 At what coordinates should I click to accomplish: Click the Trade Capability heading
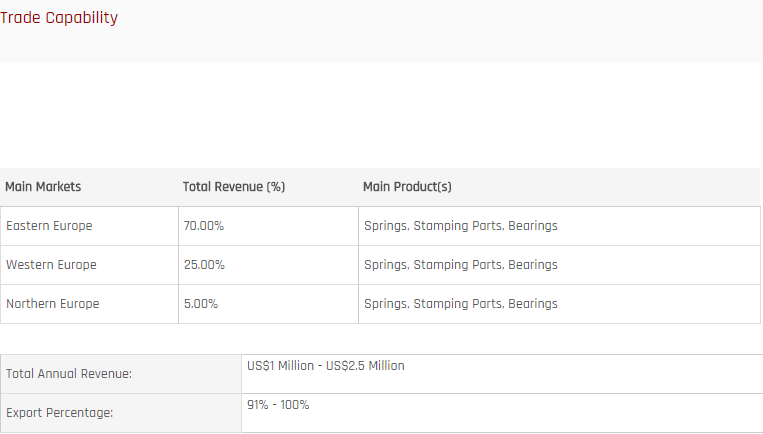pyautogui.click(x=59, y=18)
